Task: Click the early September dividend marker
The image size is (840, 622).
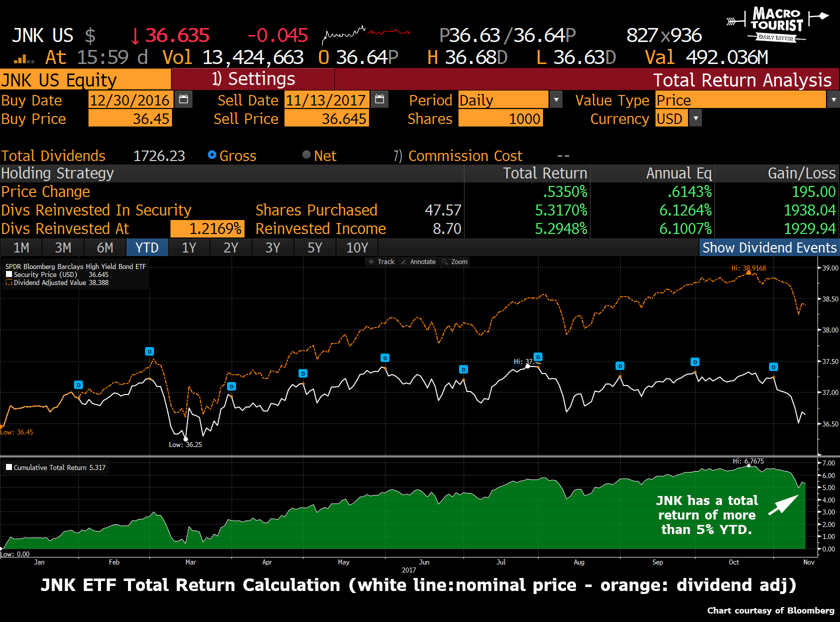Action: [x=620, y=366]
